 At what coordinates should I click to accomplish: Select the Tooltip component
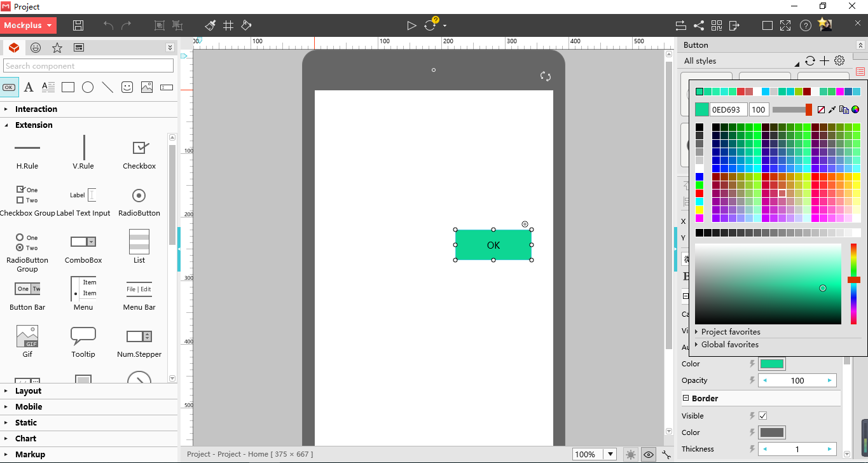tap(83, 342)
